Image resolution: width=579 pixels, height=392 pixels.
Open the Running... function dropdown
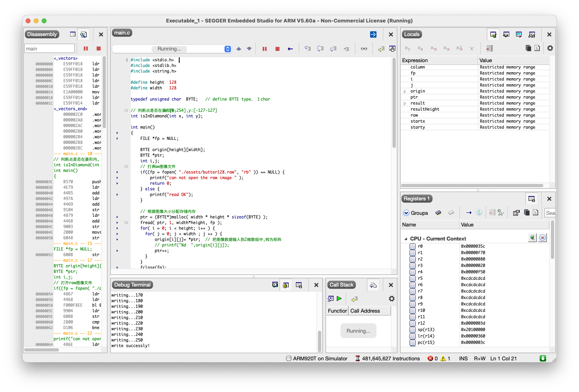coord(227,49)
